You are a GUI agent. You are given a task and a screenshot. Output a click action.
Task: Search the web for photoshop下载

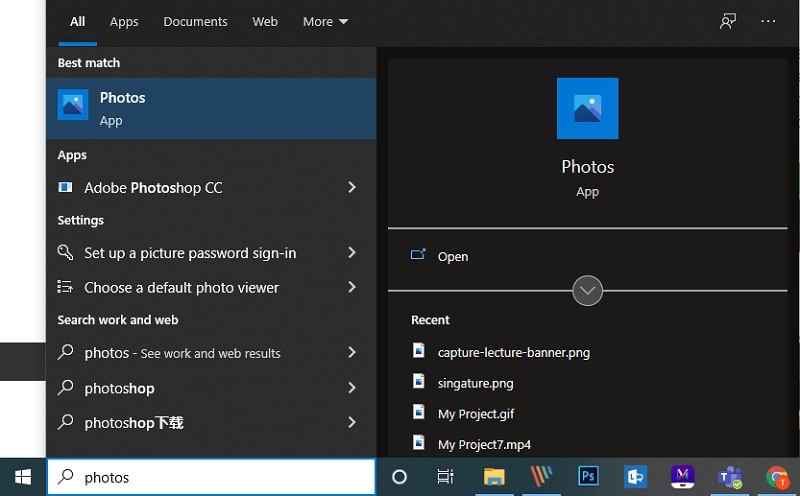point(211,422)
